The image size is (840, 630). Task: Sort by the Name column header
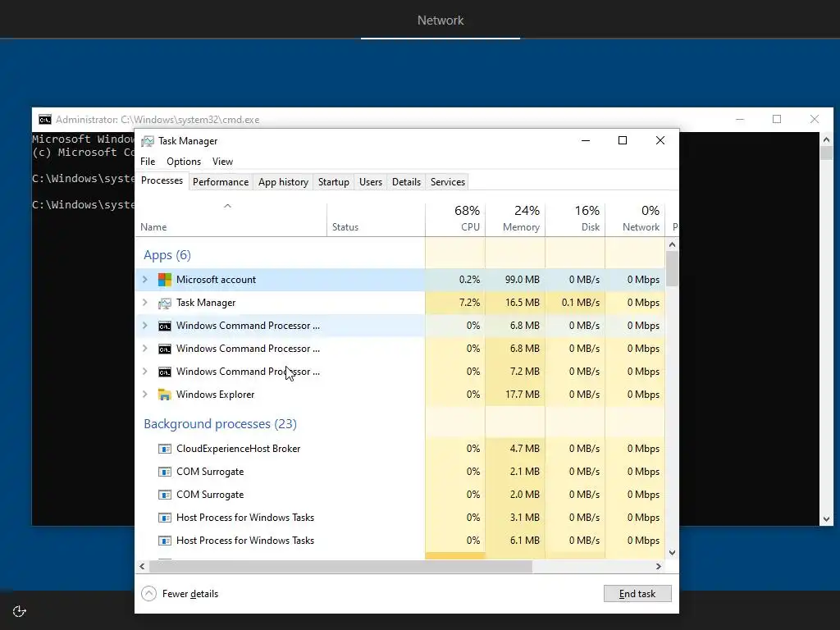click(x=231, y=220)
